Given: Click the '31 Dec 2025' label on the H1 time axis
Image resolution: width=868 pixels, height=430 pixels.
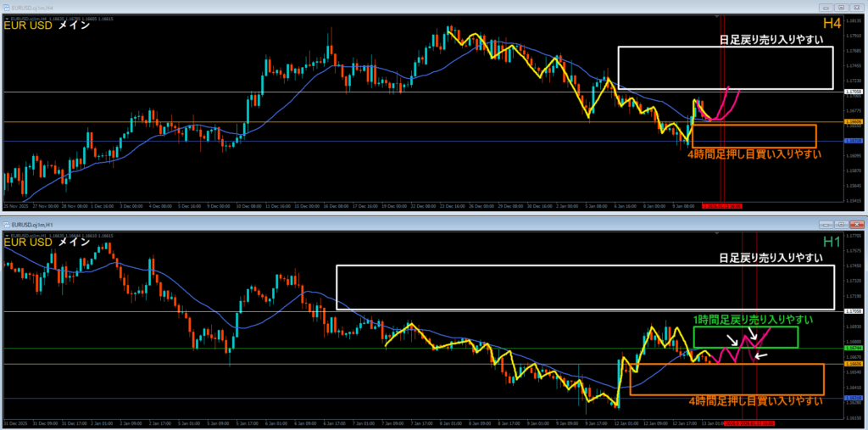Looking at the screenshot, I should [x=14, y=423].
